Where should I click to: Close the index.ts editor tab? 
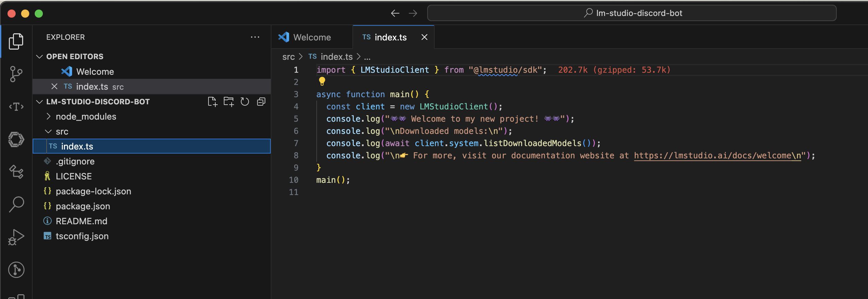point(424,37)
